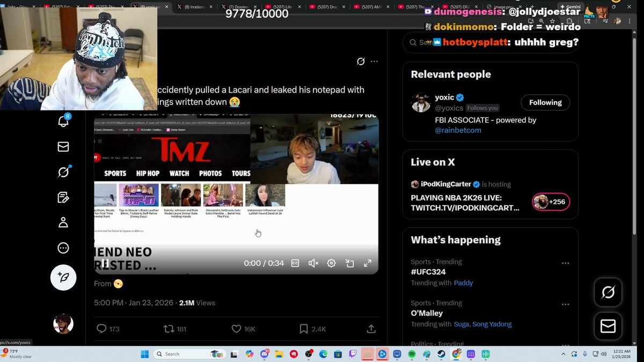Screen dimensions: 644x362
Task: Open account avatar menu at sidebar bottom
Action: point(63,324)
